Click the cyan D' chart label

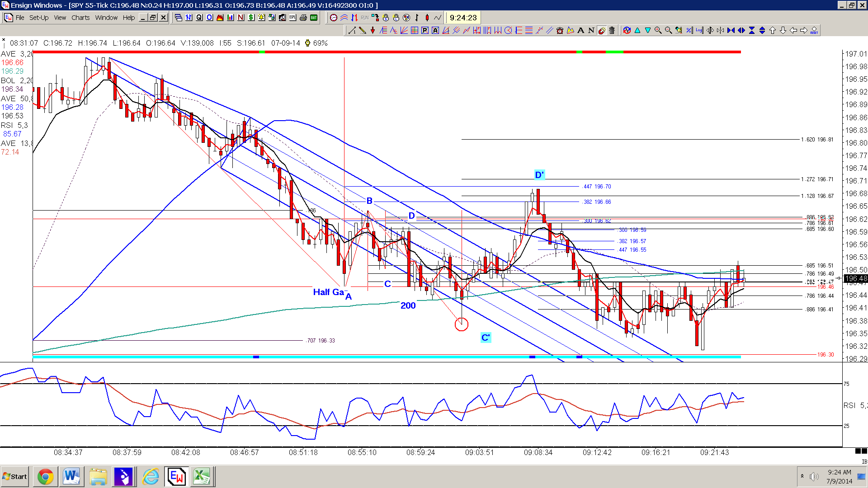click(x=539, y=175)
